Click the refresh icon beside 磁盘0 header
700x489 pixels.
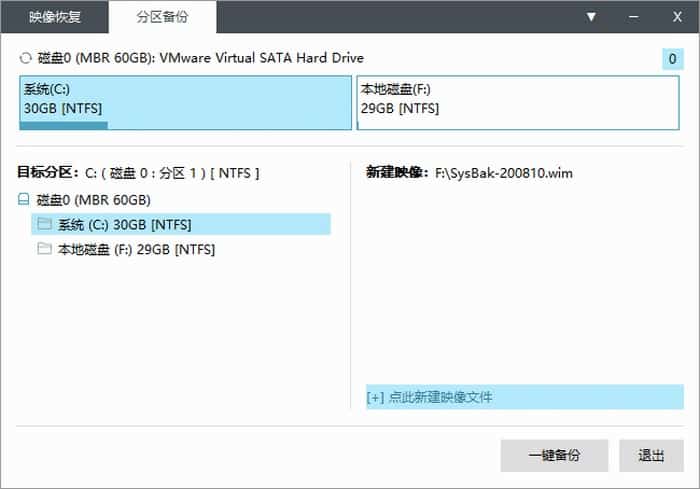tap(26, 59)
